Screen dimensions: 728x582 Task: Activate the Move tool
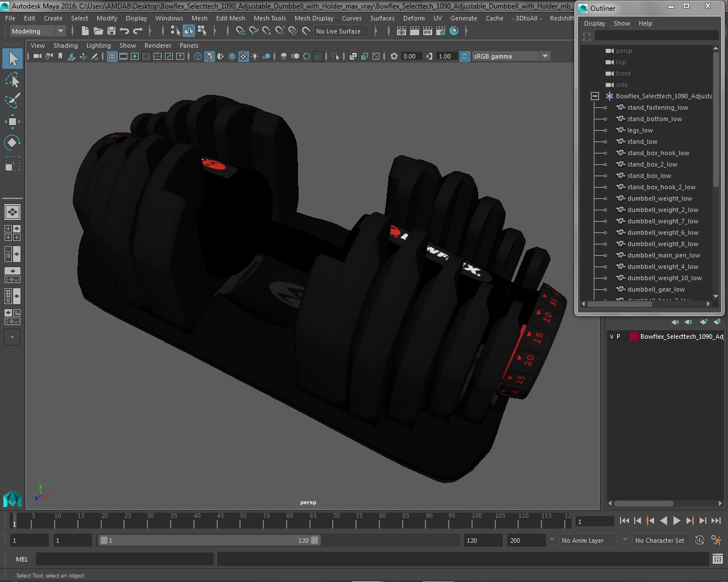pos(13,122)
